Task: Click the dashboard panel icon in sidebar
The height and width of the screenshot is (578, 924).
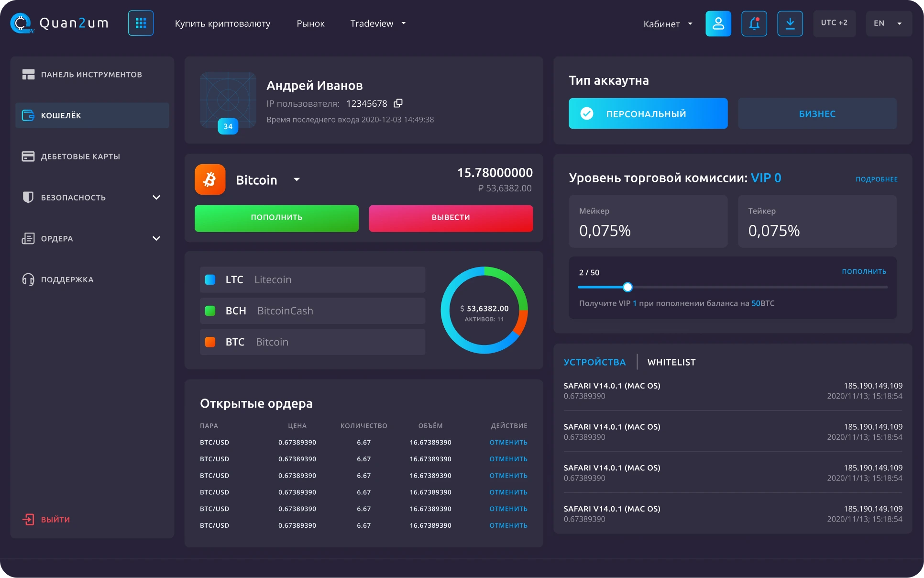Action: [28, 74]
